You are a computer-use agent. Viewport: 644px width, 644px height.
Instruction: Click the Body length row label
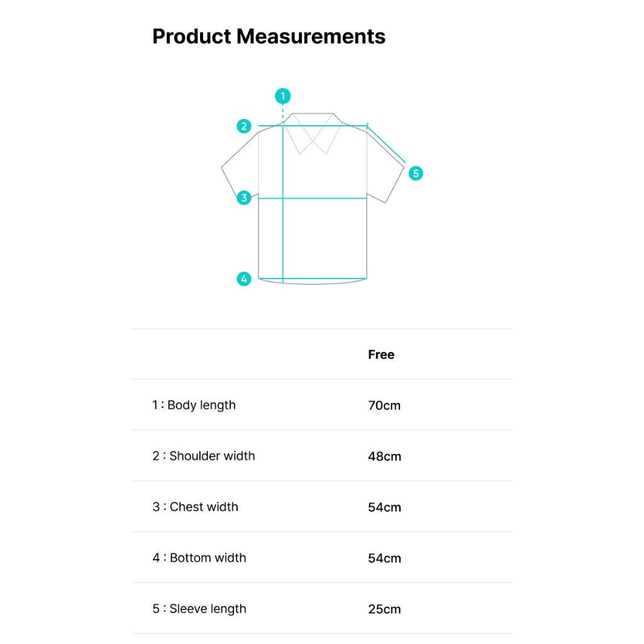(x=194, y=406)
